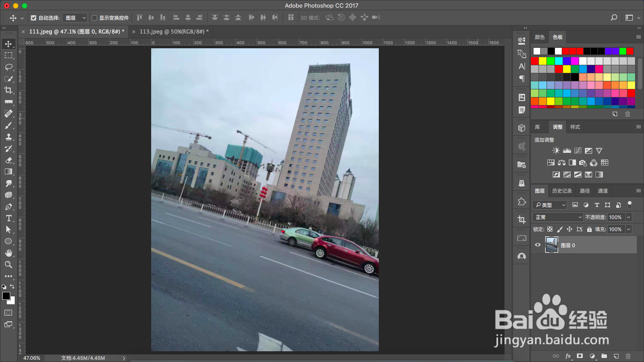The image size is (644, 362).
Task: Pick the white swatch in top row
Action: 537,51
